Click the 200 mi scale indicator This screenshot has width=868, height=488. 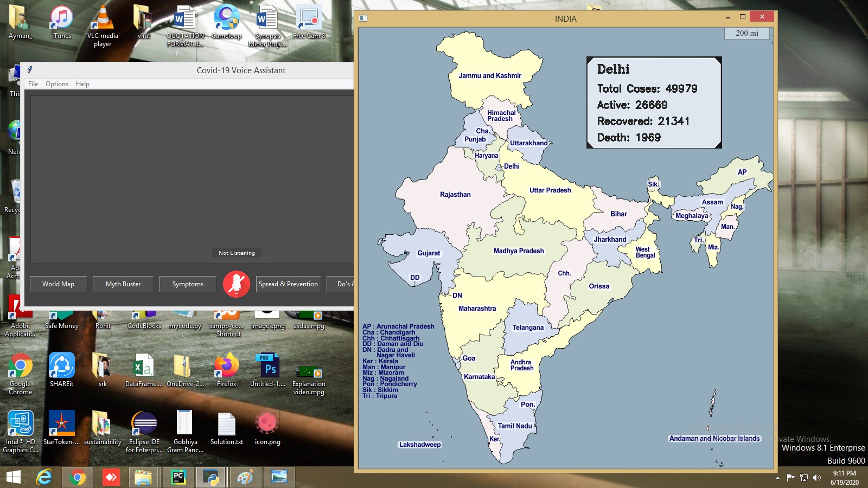(747, 33)
